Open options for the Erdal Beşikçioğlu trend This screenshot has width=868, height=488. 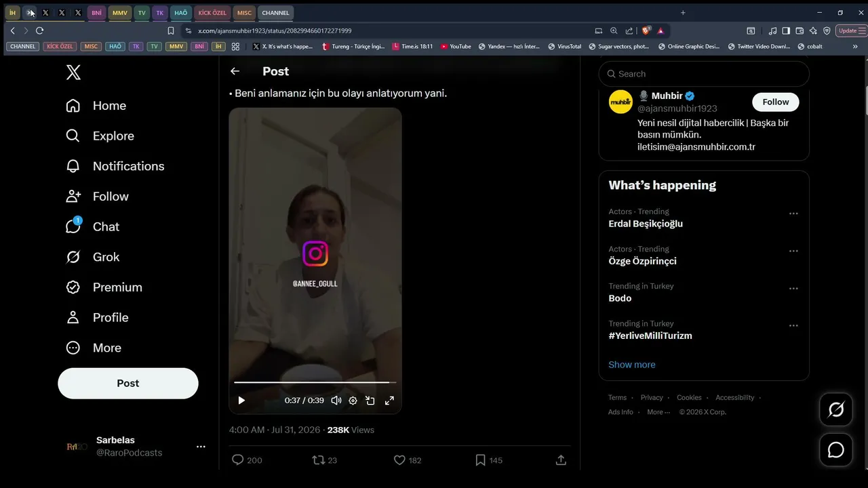click(793, 213)
